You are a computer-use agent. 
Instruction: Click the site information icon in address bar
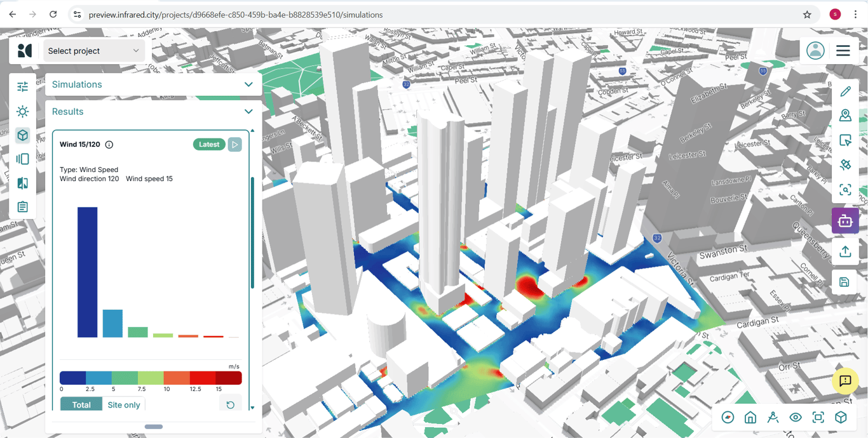(77, 15)
